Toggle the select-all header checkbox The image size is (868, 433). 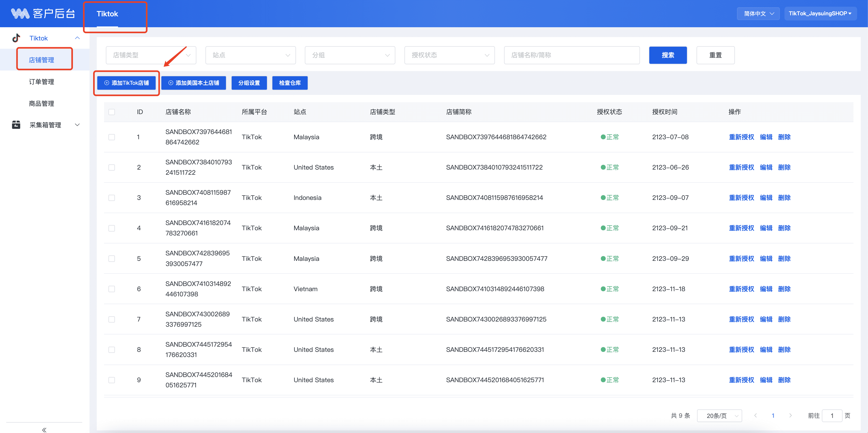(112, 112)
